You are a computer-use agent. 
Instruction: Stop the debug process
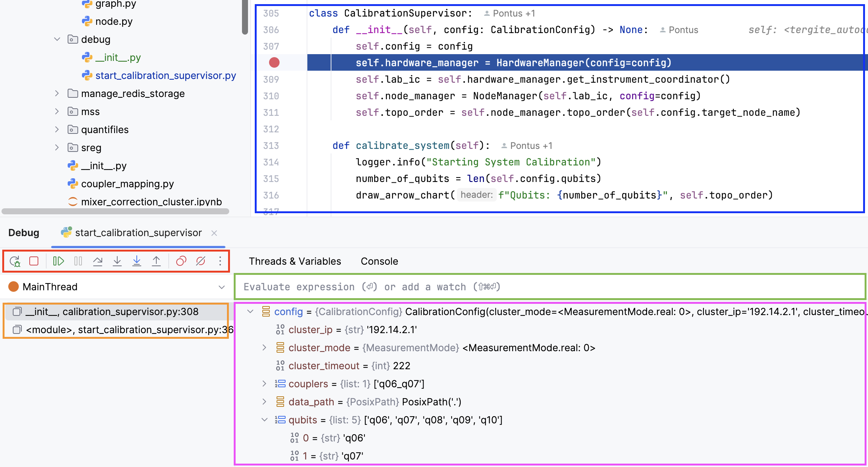coord(34,261)
